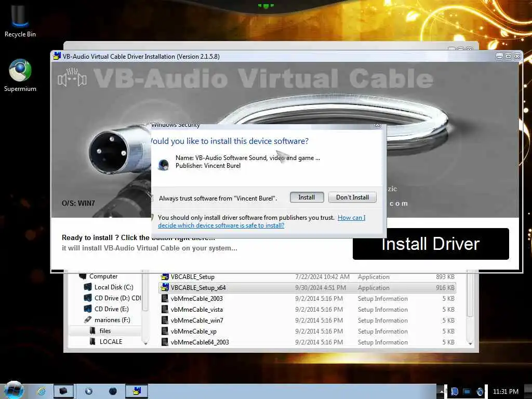532x399 pixels.
Task: Click the date 9/30/2024 4:51 PM
Action: pos(321,288)
